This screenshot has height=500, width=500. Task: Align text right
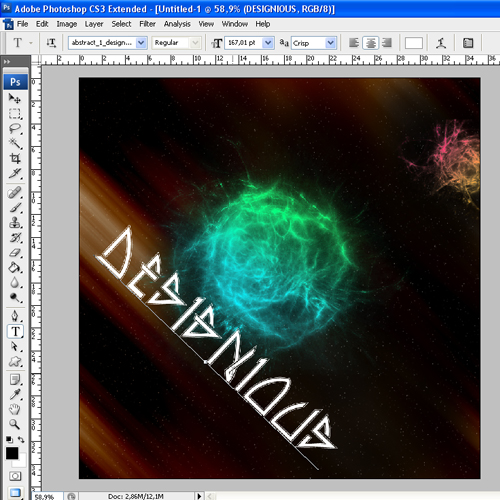pyautogui.click(x=387, y=43)
